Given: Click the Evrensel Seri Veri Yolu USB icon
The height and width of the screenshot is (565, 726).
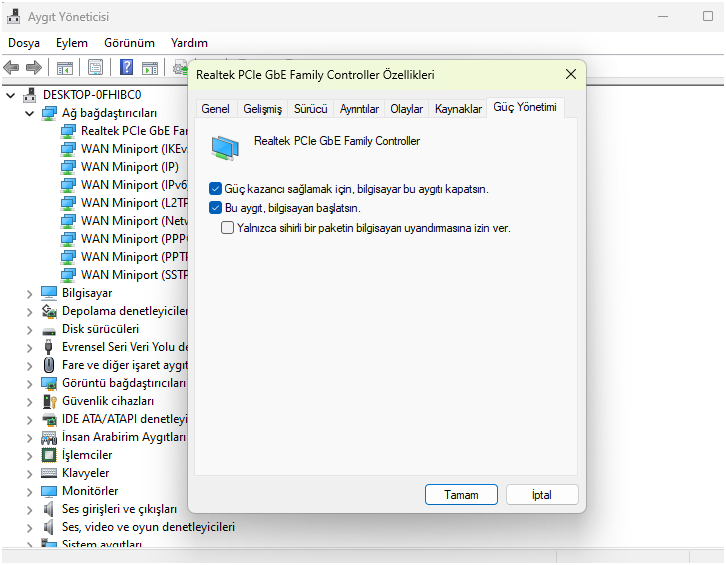Looking at the screenshot, I should (x=49, y=347).
